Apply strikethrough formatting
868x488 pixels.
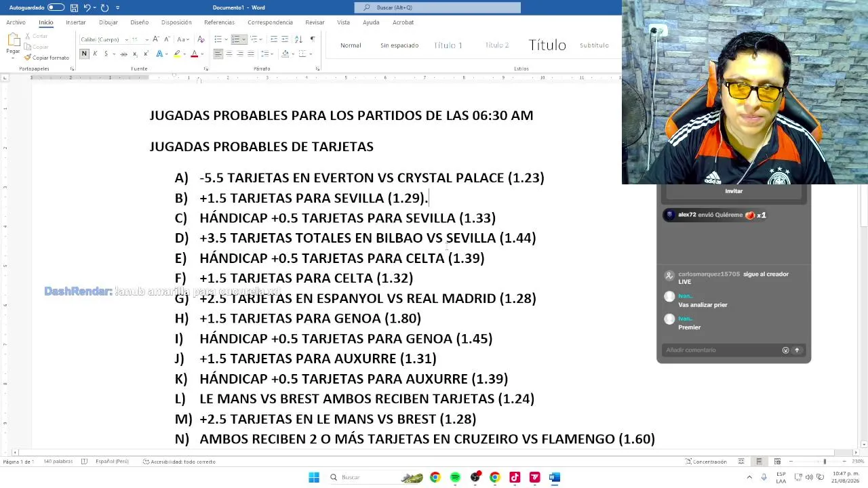pyautogui.click(x=123, y=54)
